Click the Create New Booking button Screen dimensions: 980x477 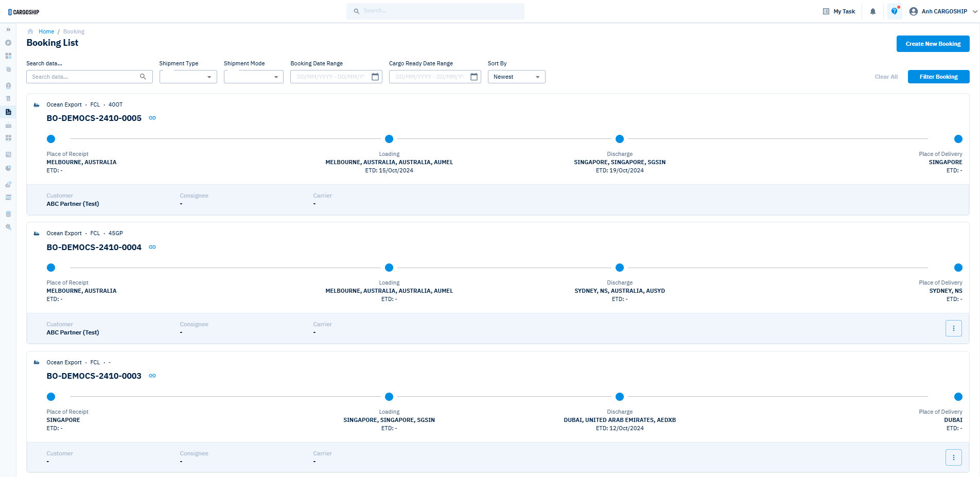[933, 44]
